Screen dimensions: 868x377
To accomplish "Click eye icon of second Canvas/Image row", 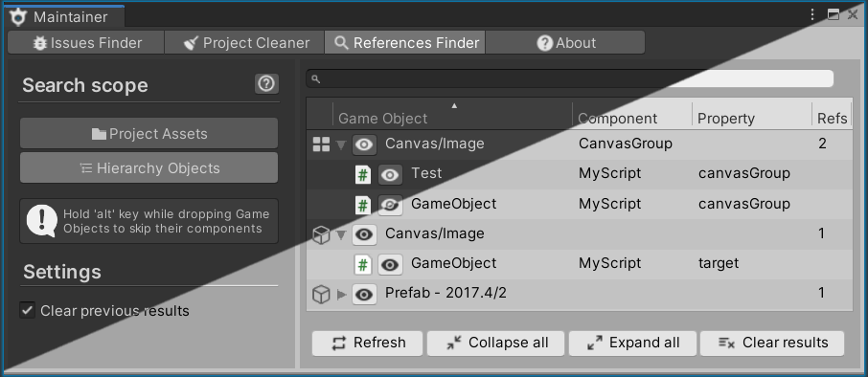I will coord(364,235).
